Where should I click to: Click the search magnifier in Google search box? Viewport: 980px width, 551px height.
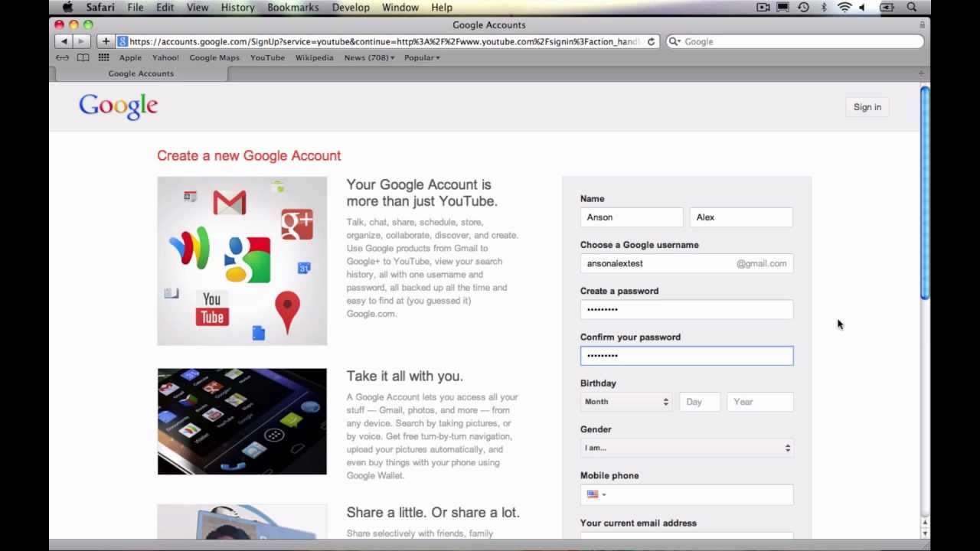click(x=675, y=41)
